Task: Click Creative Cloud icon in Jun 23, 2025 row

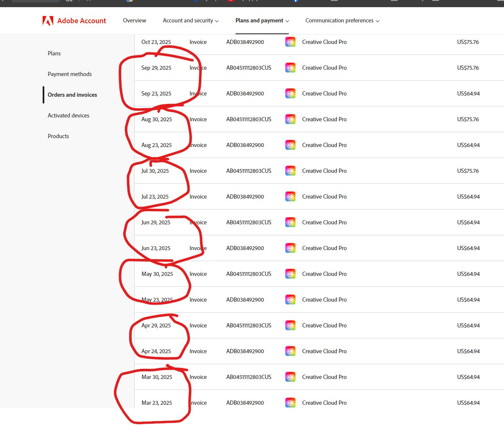Action: [x=290, y=248]
